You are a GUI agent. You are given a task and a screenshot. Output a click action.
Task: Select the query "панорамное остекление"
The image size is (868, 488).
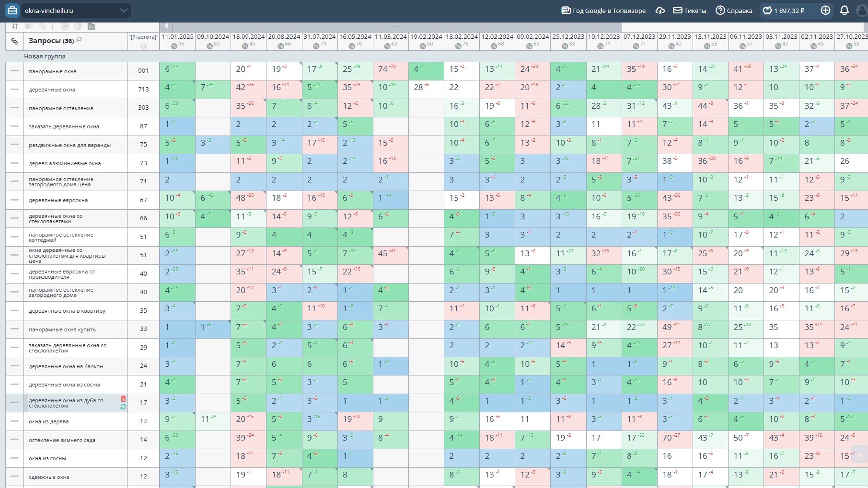point(61,108)
